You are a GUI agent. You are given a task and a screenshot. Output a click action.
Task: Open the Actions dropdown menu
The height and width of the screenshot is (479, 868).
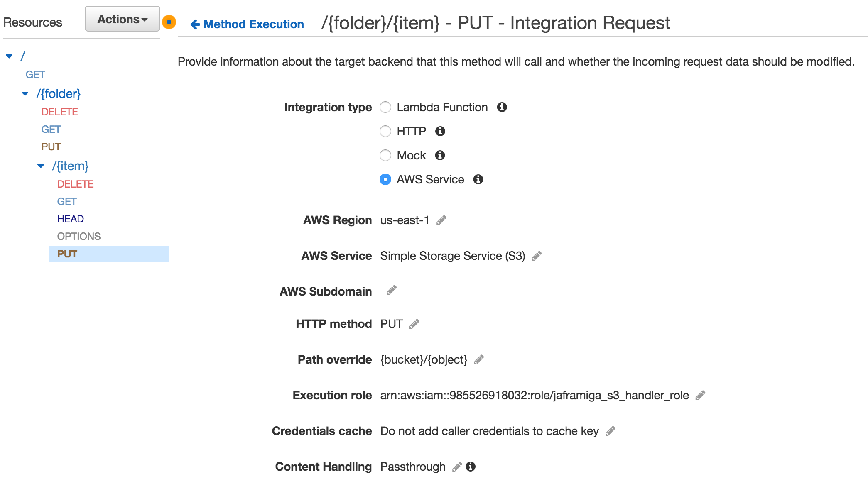click(x=123, y=19)
